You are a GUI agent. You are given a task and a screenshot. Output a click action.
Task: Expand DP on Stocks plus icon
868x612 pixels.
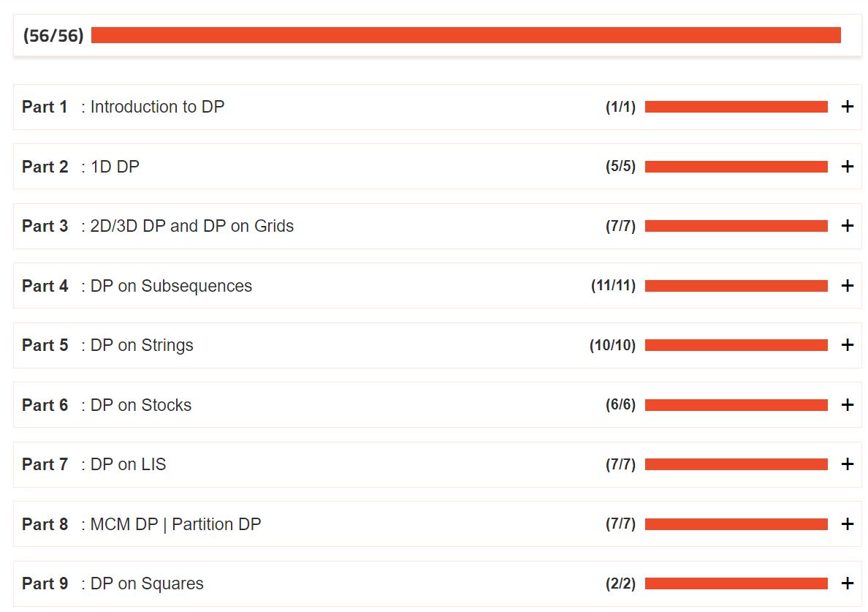pos(847,405)
